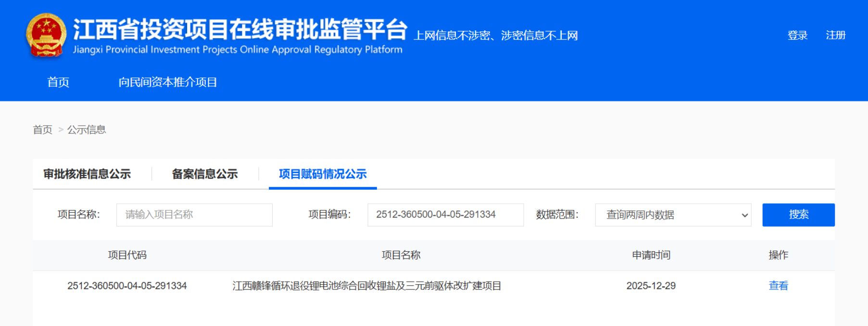Expand the 数据范围 dropdown

[673, 215]
